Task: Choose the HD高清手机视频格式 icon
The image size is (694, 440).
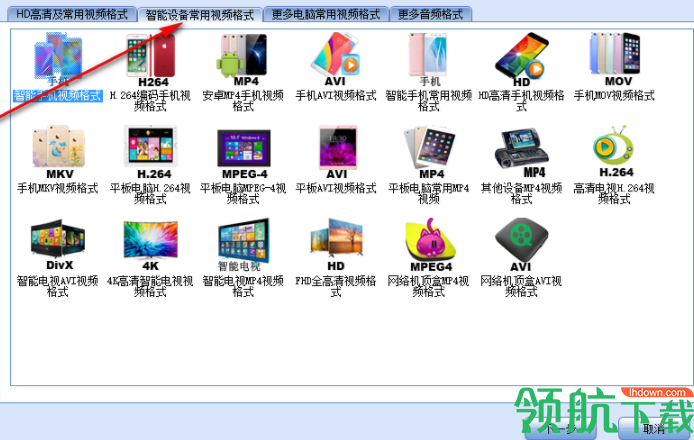Action: point(521,60)
